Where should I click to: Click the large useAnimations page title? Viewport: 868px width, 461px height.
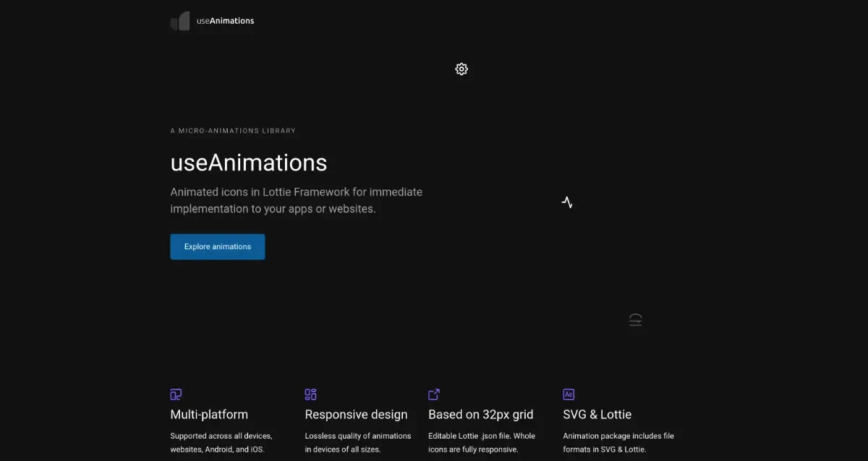(248, 162)
